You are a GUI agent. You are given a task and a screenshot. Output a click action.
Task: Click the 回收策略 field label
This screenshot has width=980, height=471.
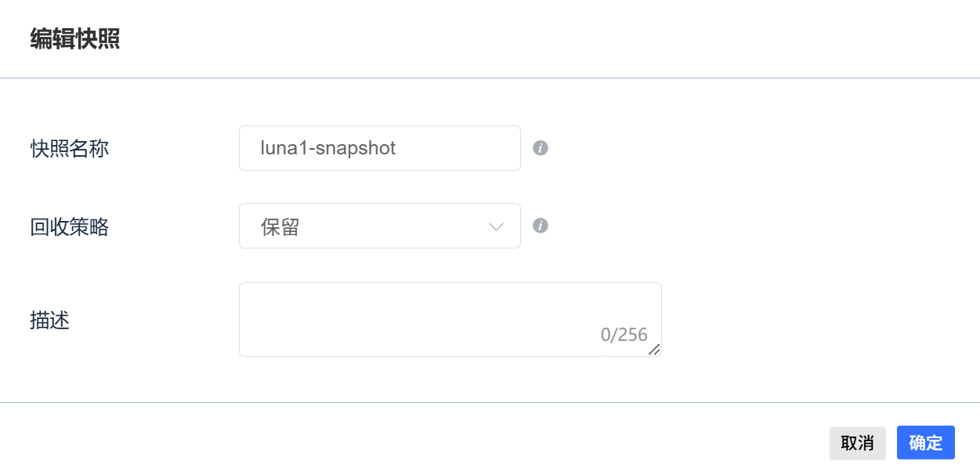[70, 227]
